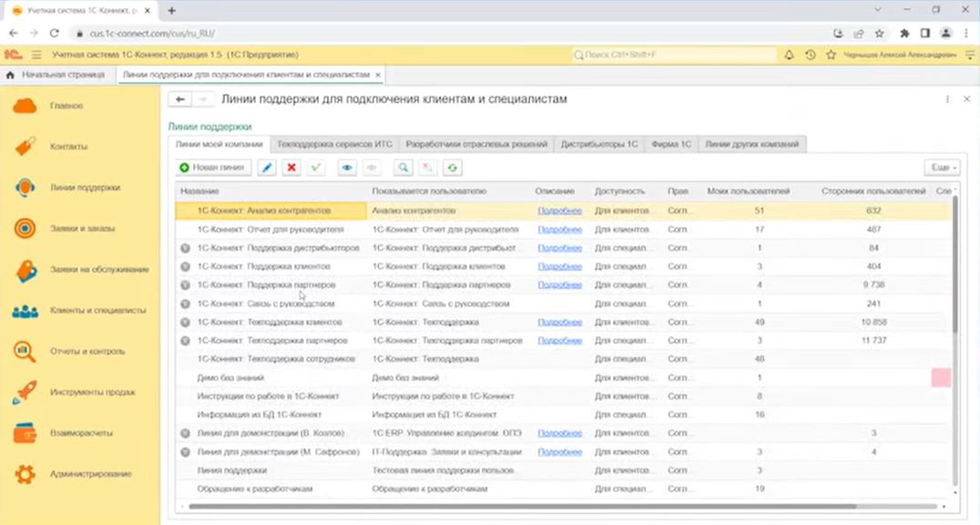Image resolution: width=980 pixels, height=525 pixels.
Task: Expand the Еще dropdown menu
Action: [x=942, y=168]
